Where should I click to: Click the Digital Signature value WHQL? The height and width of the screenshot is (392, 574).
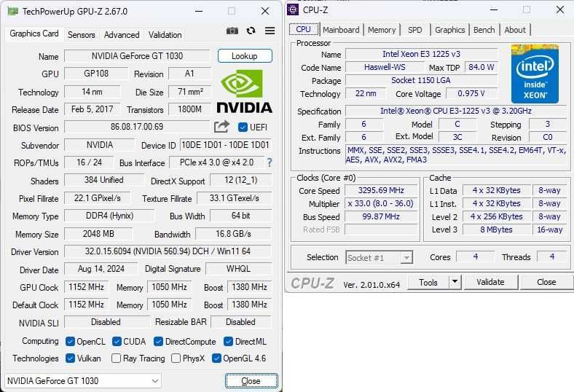[239, 269]
